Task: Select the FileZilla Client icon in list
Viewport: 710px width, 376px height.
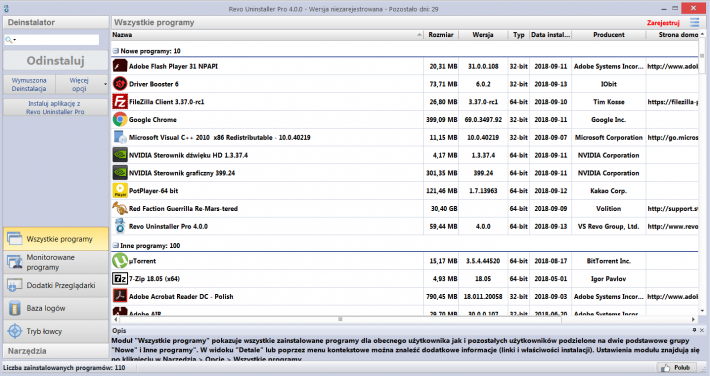Action: pos(120,102)
